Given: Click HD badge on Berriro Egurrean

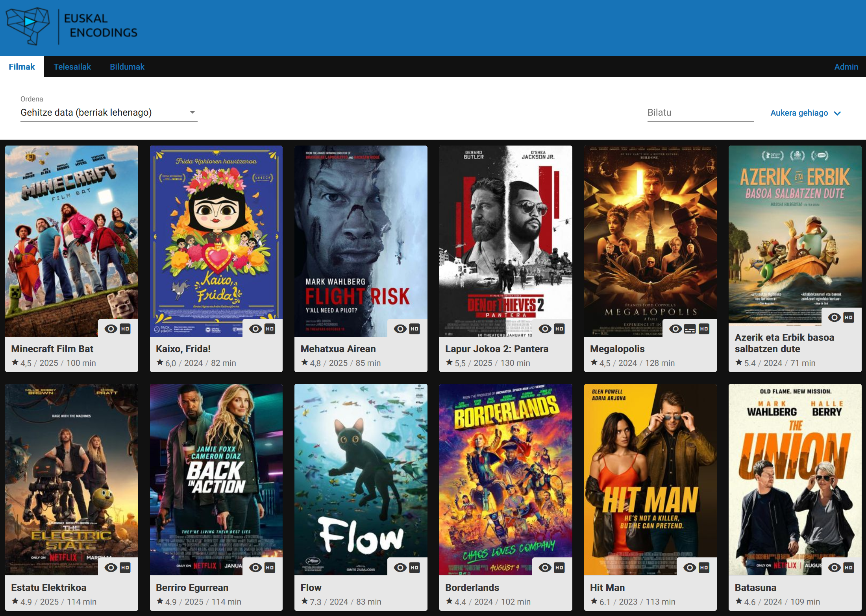Looking at the screenshot, I should pyautogui.click(x=270, y=568).
